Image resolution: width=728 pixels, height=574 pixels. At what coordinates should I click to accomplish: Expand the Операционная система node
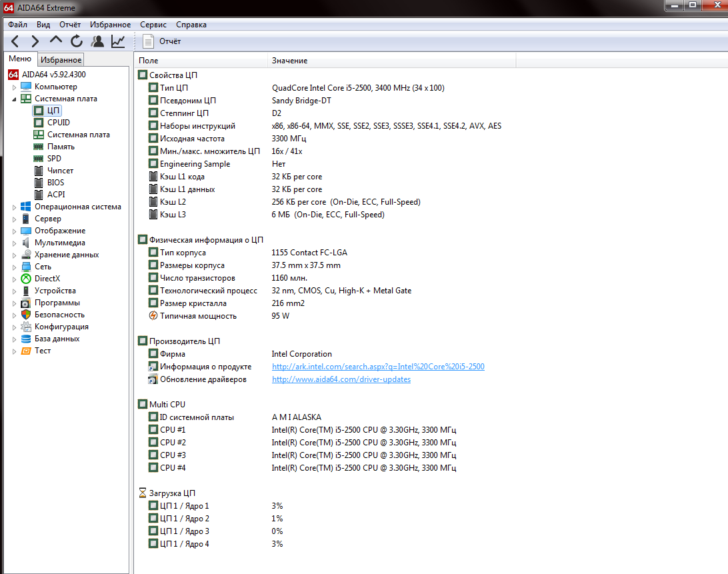tap(15, 207)
